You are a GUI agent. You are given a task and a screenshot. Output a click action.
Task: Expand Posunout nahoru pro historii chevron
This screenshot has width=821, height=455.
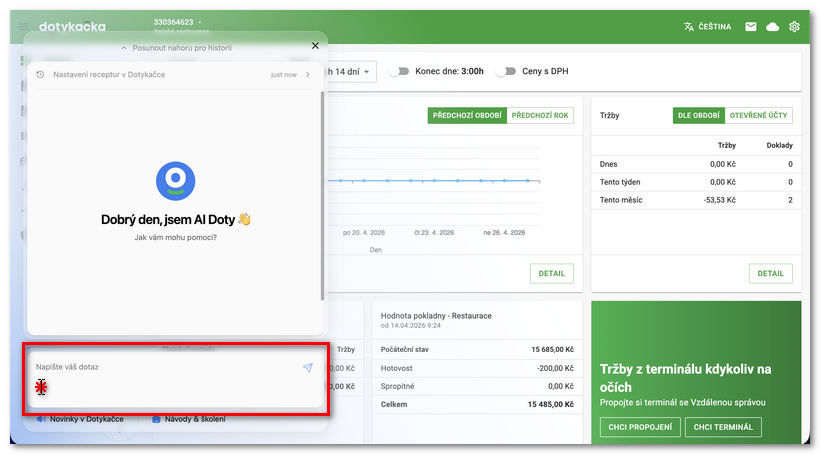pyautogui.click(x=124, y=47)
